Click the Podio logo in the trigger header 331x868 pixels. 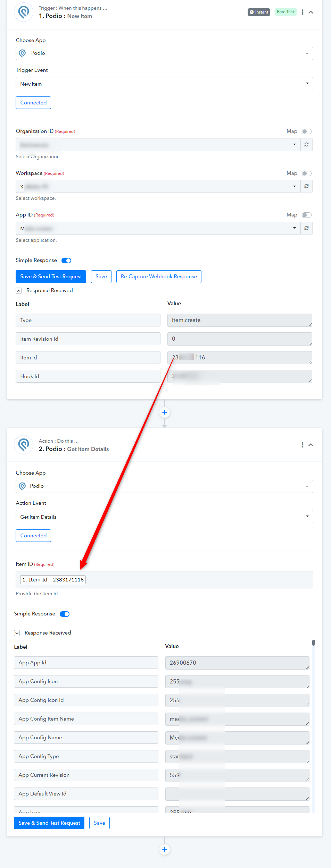click(x=24, y=12)
